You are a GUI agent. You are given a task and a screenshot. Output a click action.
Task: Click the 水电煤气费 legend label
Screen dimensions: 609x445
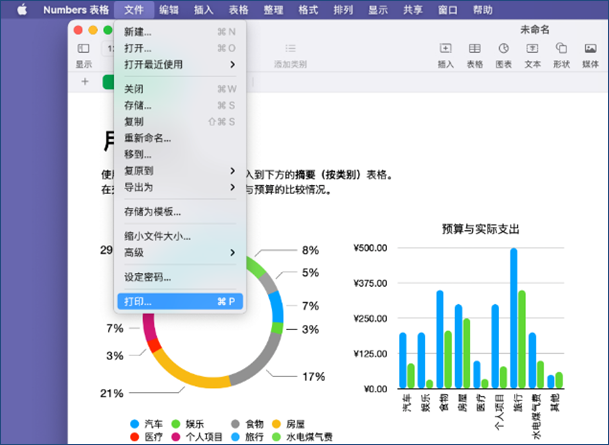pyautogui.click(x=309, y=437)
